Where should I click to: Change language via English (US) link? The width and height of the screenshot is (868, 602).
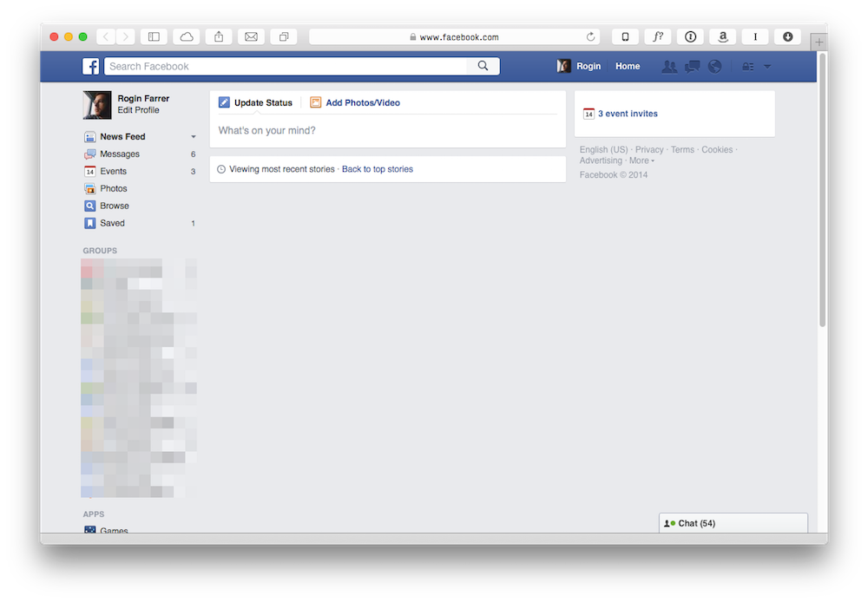pyautogui.click(x=603, y=149)
